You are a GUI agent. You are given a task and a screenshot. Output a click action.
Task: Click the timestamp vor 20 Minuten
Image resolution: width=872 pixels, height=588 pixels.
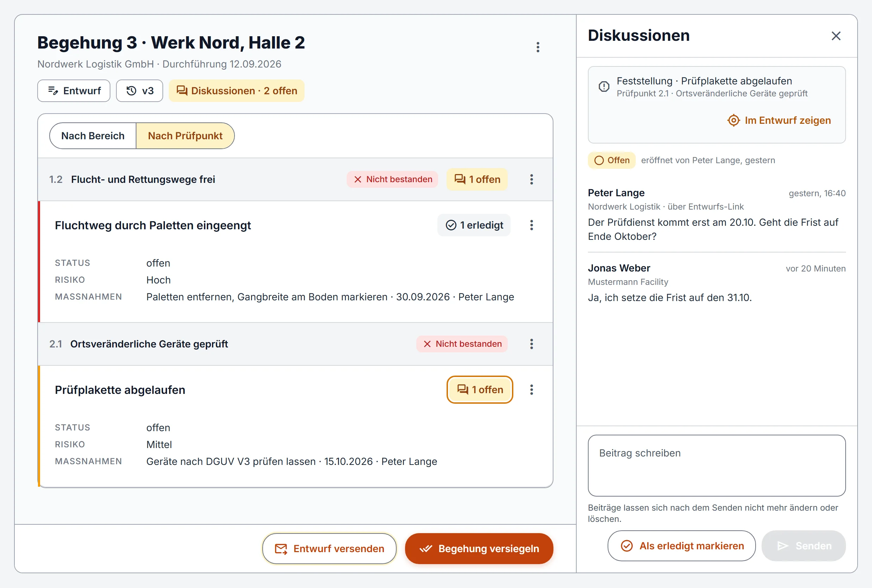tap(815, 268)
